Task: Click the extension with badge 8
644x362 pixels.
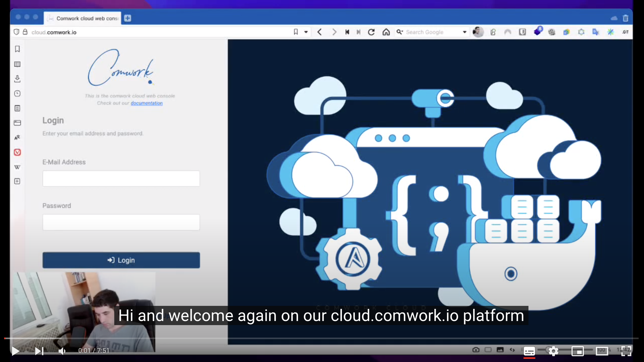Action: (538, 31)
